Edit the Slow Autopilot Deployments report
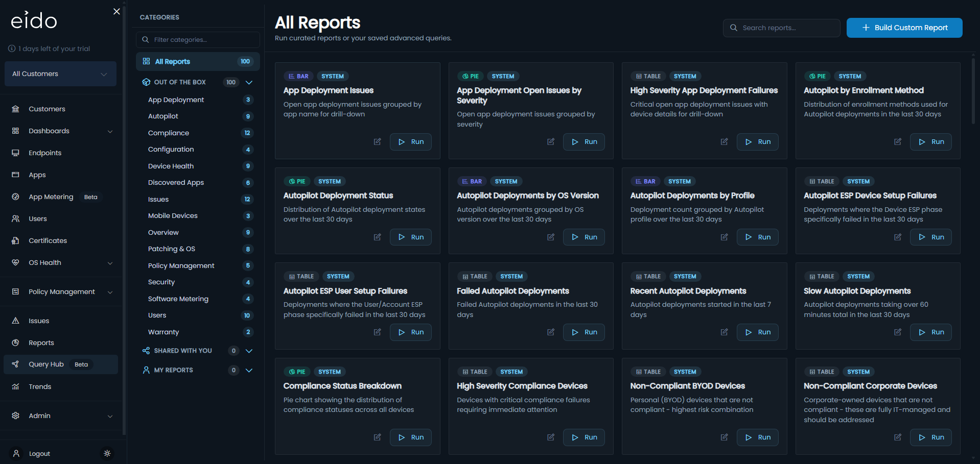The height and width of the screenshot is (464, 980). (x=898, y=332)
